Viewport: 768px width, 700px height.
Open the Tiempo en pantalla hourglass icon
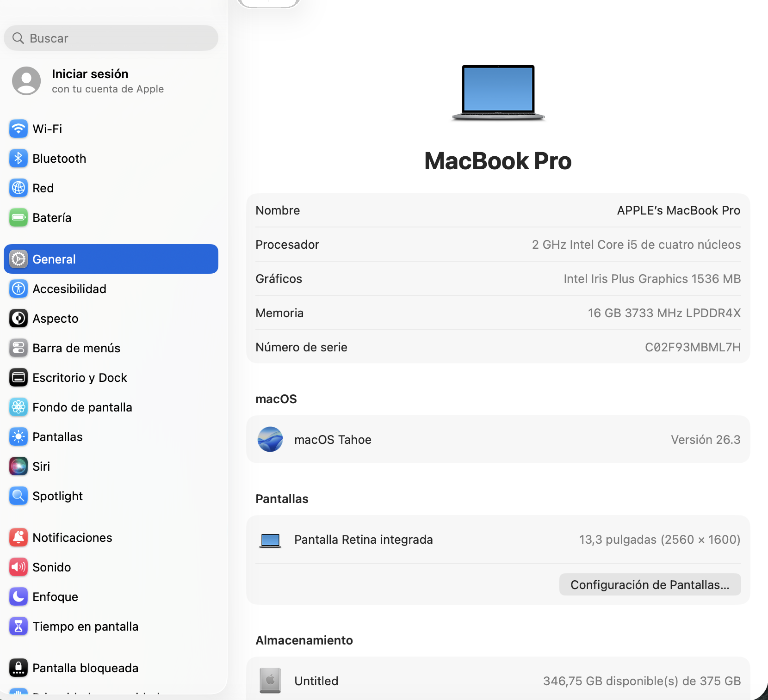(x=19, y=626)
